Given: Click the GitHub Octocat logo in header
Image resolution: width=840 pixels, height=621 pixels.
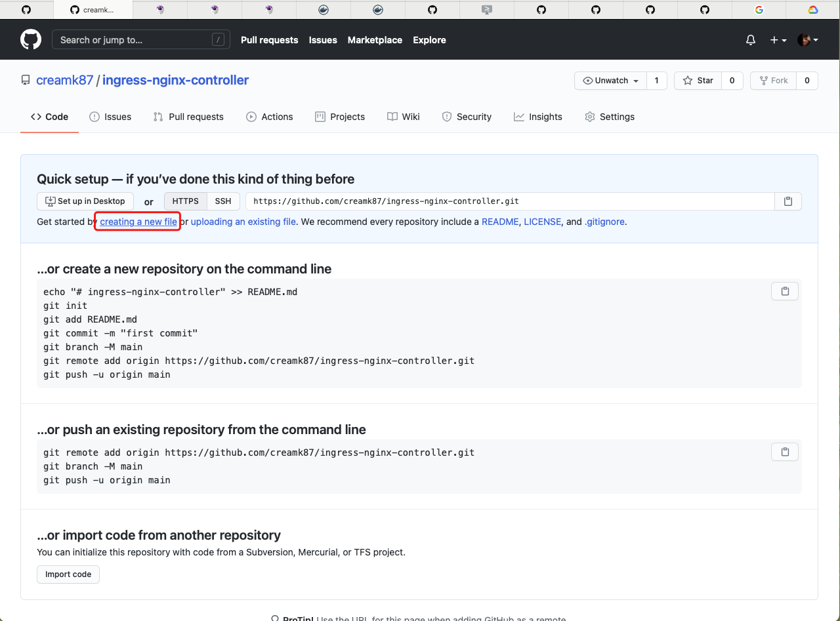Looking at the screenshot, I should pyautogui.click(x=31, y=40).
